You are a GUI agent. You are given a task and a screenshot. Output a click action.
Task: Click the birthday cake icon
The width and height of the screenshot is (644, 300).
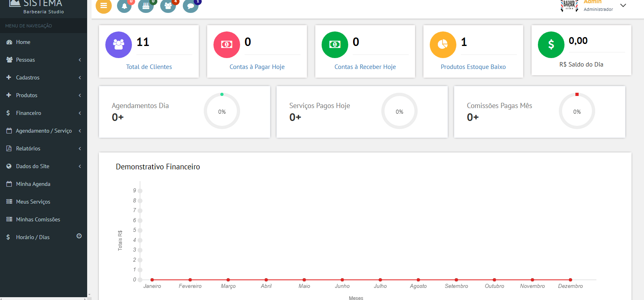(146, 6)
